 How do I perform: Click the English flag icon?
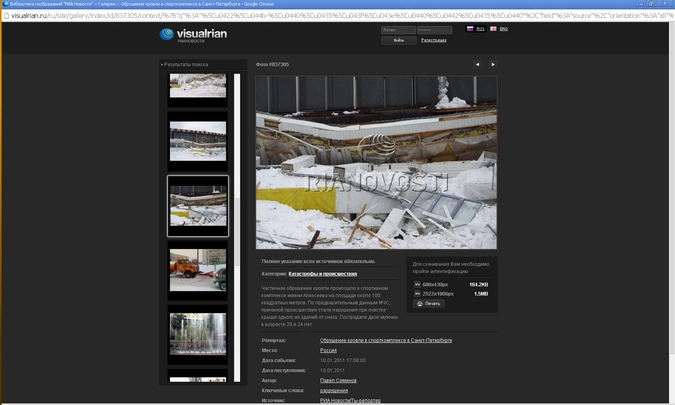(x=494, y=29)
